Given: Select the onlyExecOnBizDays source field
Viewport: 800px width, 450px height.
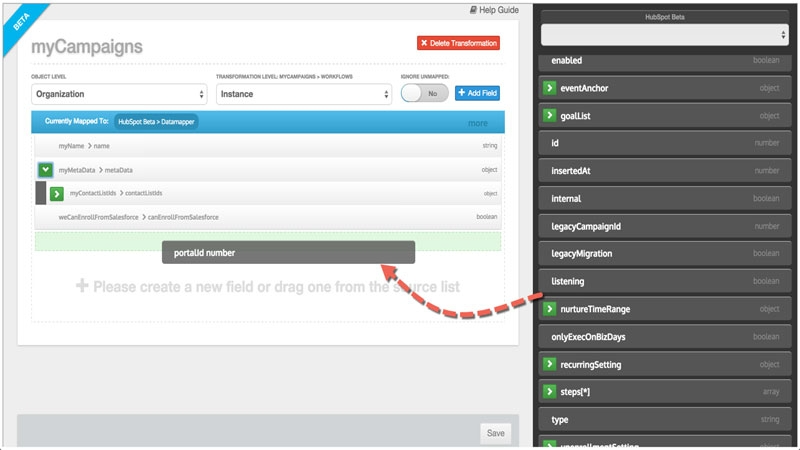Looking at the screenshot, I should tap(664, 337).
